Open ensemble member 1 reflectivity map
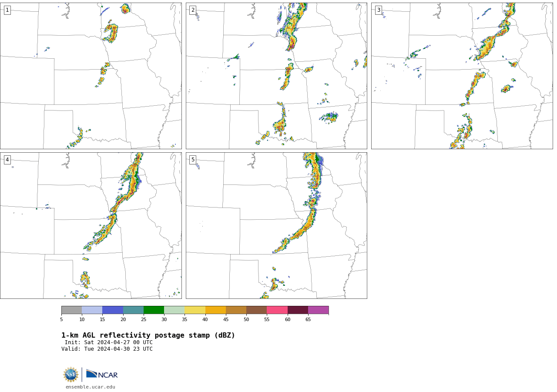The image size is (557, 392). click(x=91, y=76)
